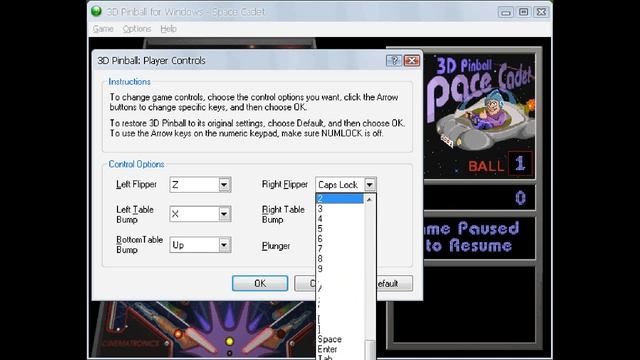The image size is (640, 360).
Task: Expand the Left Flipper dropdown arrow
Action: tap(224, 185)
